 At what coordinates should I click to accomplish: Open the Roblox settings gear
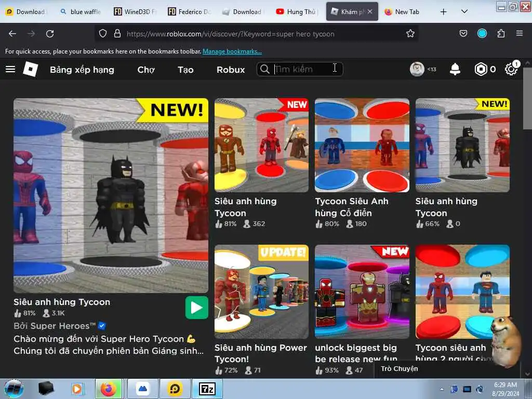pyautogui.click(x=511, y=69)
